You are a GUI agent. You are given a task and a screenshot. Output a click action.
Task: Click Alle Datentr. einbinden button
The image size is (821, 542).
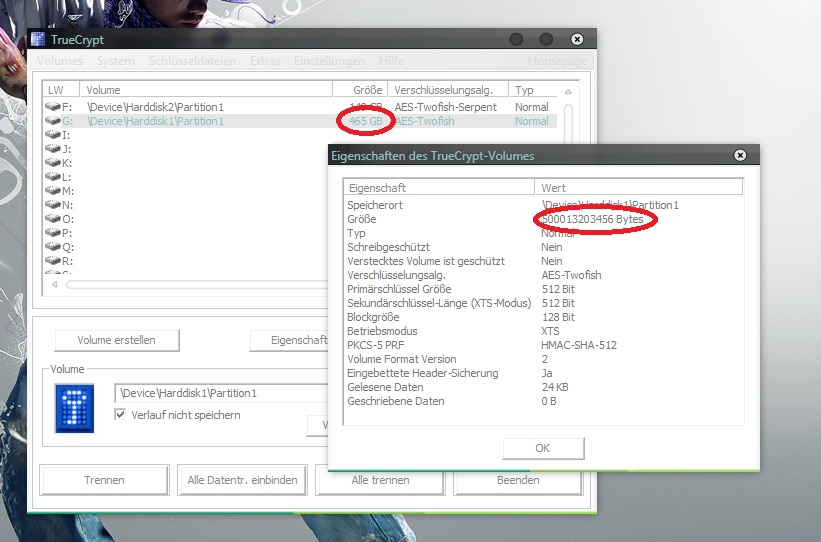pos(242,480)
